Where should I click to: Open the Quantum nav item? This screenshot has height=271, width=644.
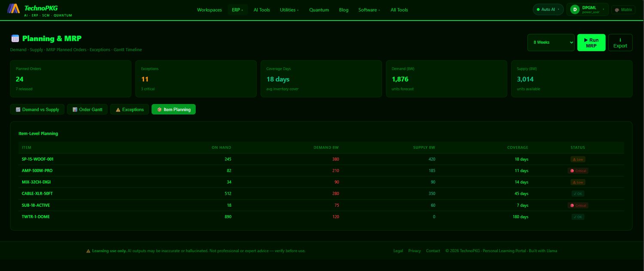tap(319, 10)
